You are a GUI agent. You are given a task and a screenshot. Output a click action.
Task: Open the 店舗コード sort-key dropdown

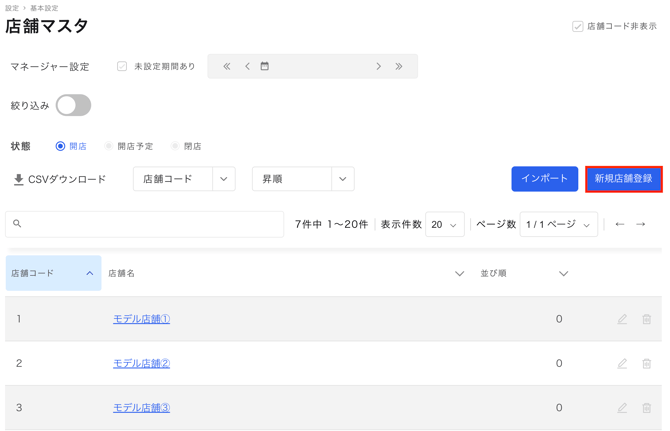tap(184, 179)
